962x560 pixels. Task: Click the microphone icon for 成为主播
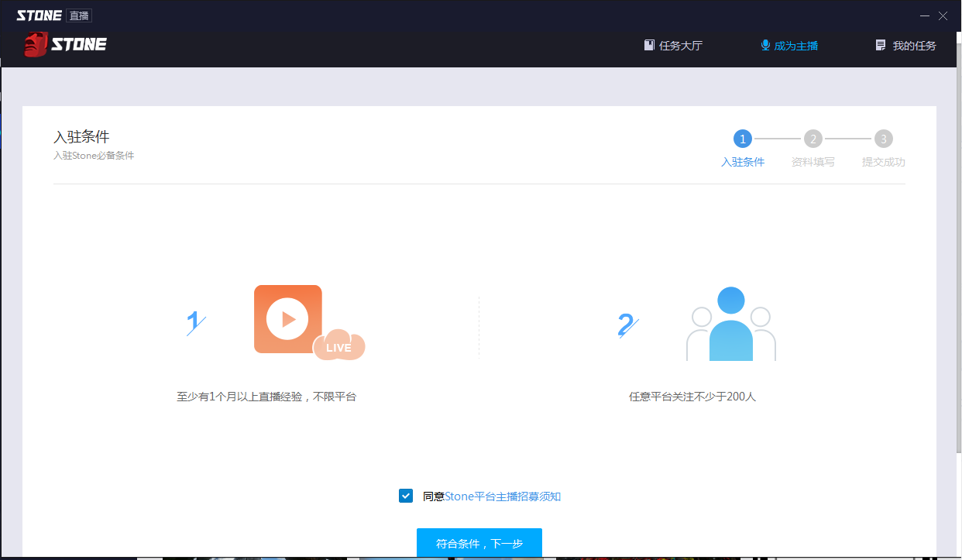coord(765,46)
